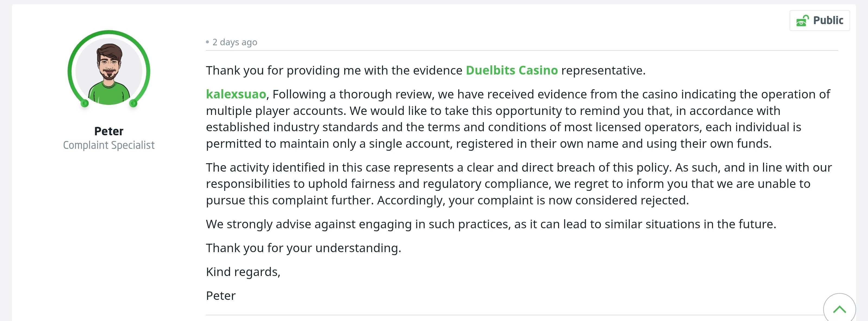This screenshot has width=868, height=321.
Task: Open the Duelbits Casino link
Action: coord(512,70)
